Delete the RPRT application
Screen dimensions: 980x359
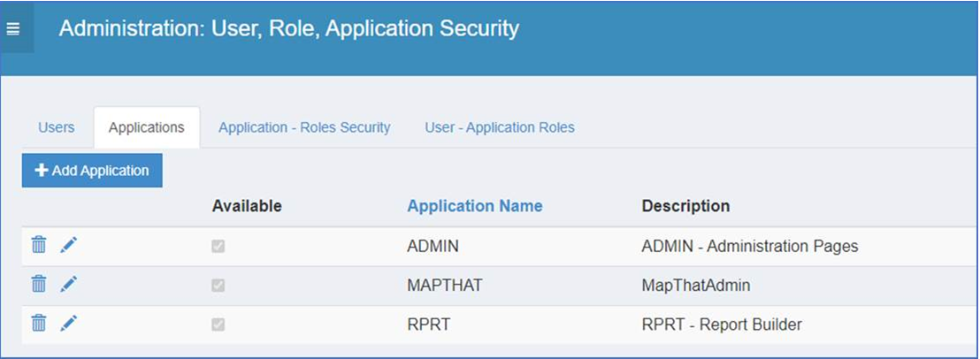39,324
